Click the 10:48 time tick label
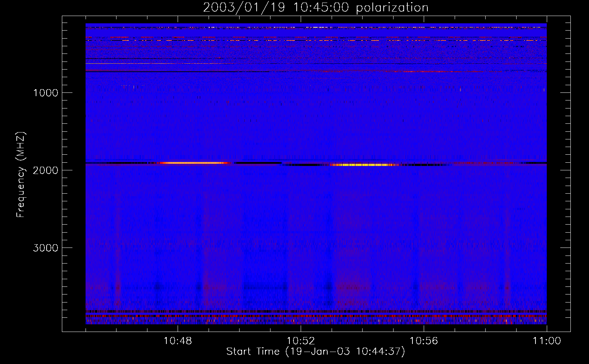 click(178, 341)
